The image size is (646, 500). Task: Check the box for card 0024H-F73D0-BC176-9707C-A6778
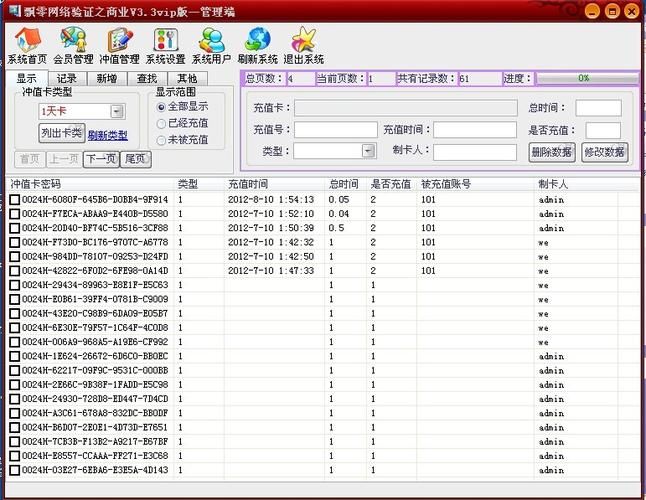14,243
